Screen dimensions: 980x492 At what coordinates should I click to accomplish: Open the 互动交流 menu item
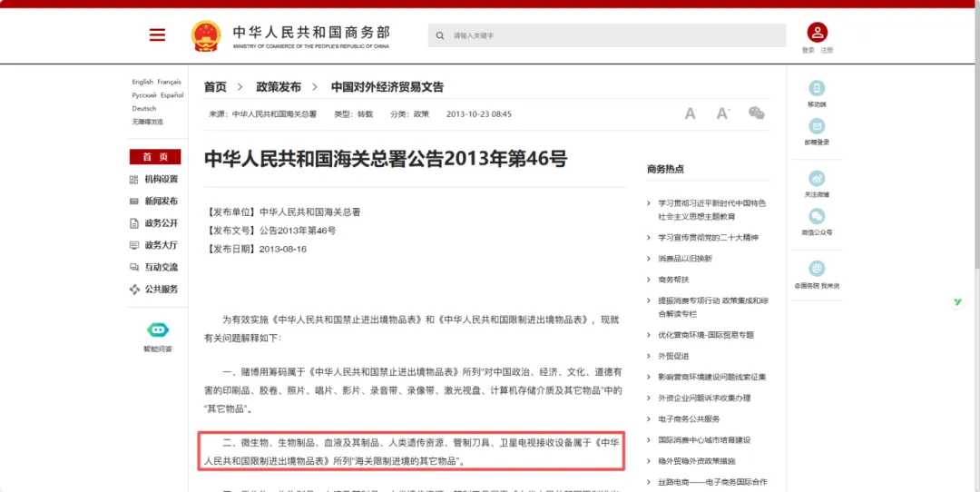click(162, 267)
